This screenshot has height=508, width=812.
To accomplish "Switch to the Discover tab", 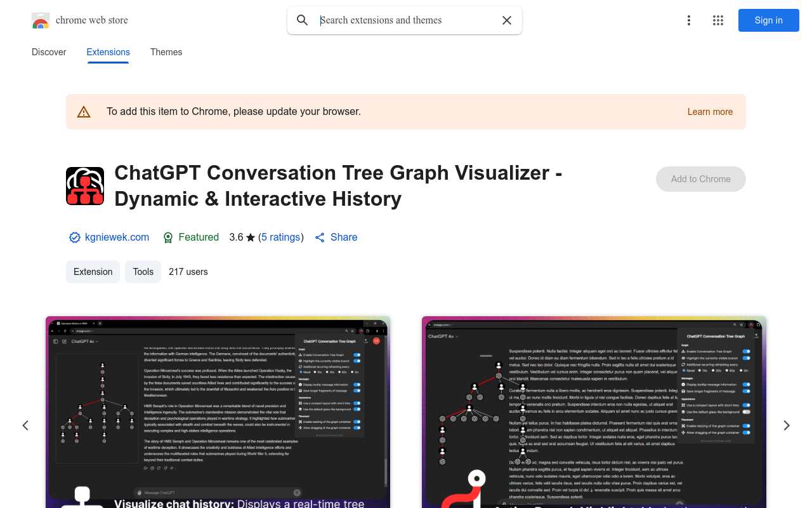I will pyautogui.click(x=49, y=52).
